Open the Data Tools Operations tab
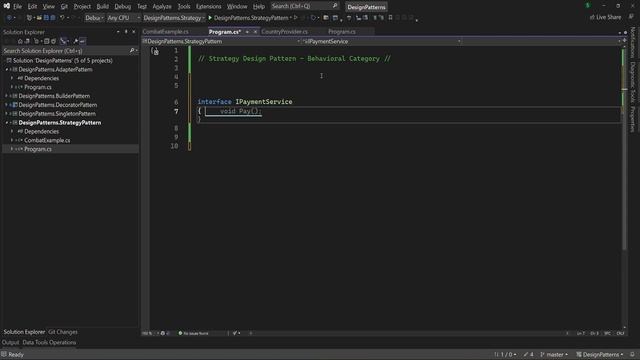 pyautogui.click(x=49, y=342)
